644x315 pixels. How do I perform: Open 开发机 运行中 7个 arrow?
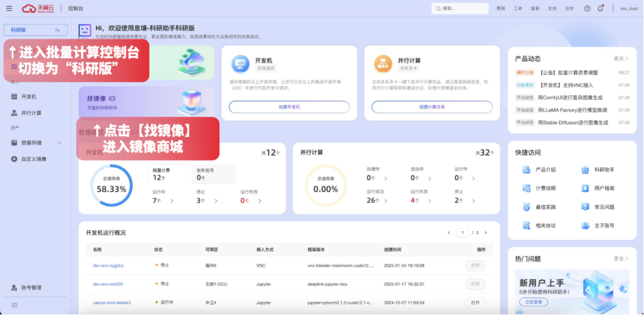point(172,201)
